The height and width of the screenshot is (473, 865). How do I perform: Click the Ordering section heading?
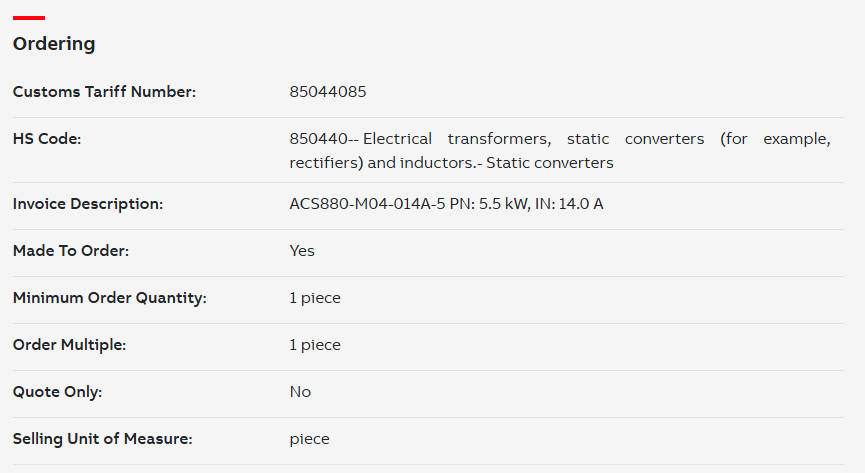[54, 44]
